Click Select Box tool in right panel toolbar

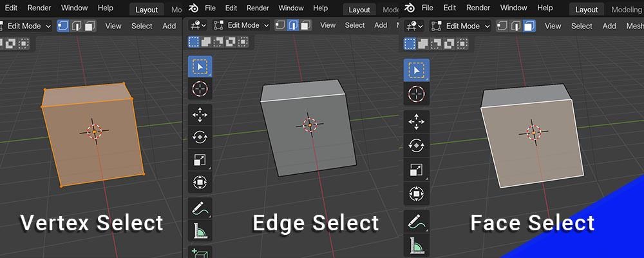click(x=417, y=70)
